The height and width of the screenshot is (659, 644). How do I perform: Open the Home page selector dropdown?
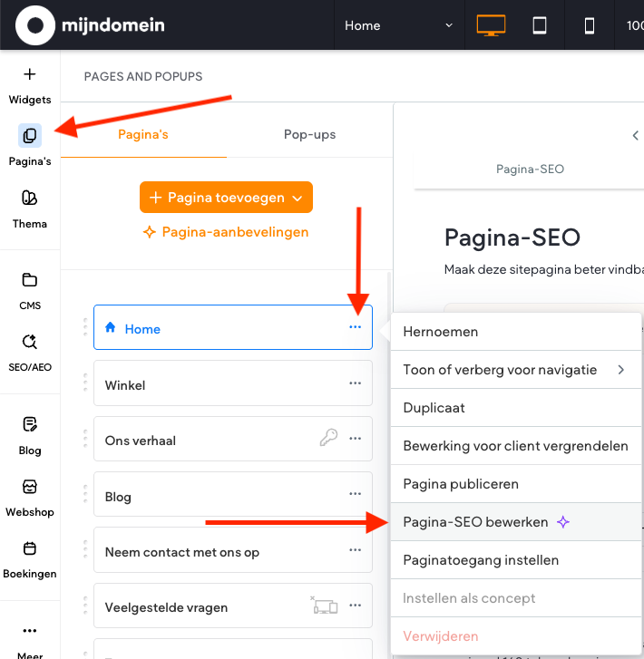pos(398,25)
